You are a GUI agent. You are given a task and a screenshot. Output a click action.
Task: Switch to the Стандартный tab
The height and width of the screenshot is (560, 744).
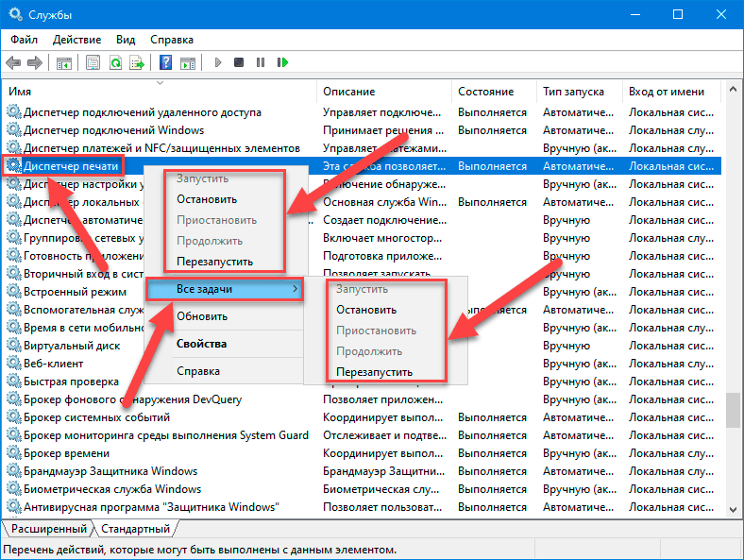click(x=135, y=530)
